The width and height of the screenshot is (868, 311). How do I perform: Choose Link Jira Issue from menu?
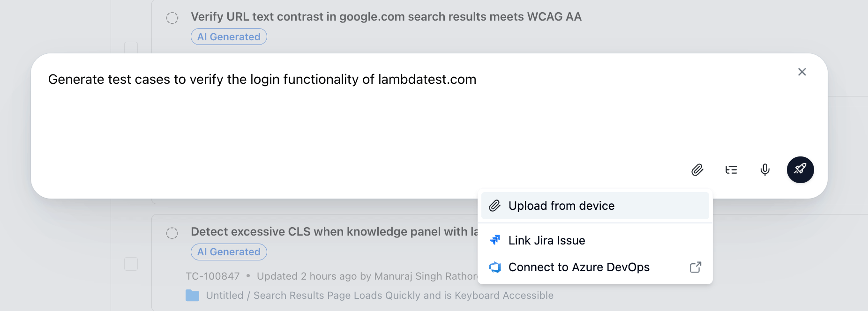(x=546, y=240)
